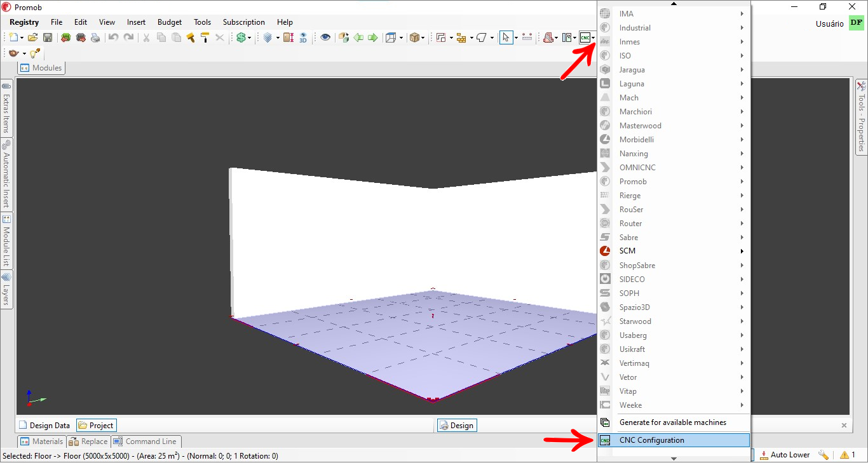Select CNC Configuration menu entry
This screenshot has width=868, height=465.
tap(674, 440)
